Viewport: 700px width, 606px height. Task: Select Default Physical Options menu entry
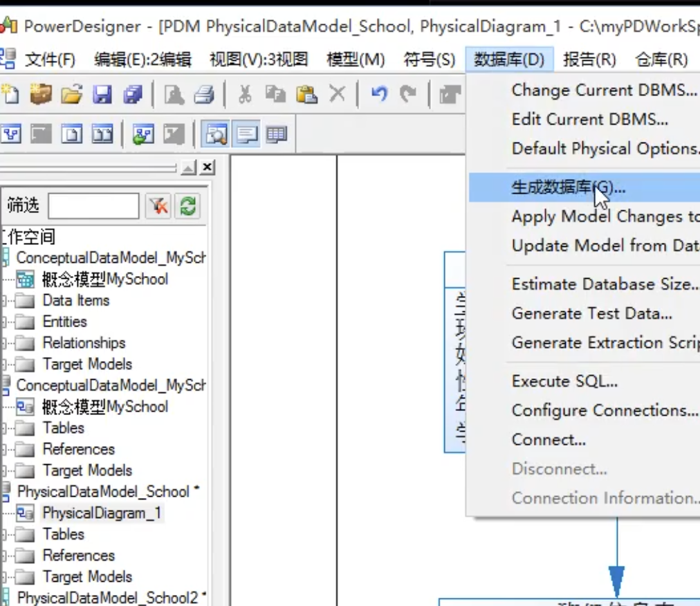(x=584, y=148)
